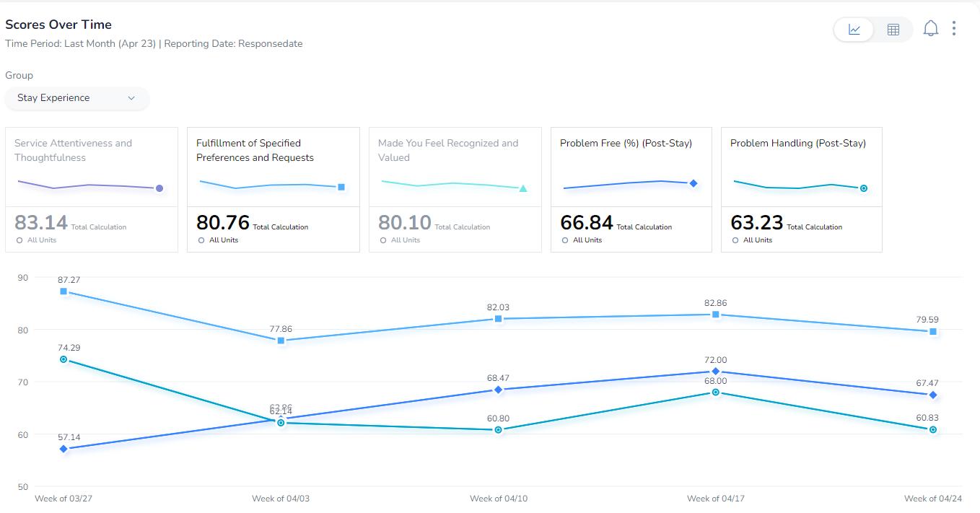Select All Units radio under Fulfillment card
980x513 pixels.
(201, 240)
